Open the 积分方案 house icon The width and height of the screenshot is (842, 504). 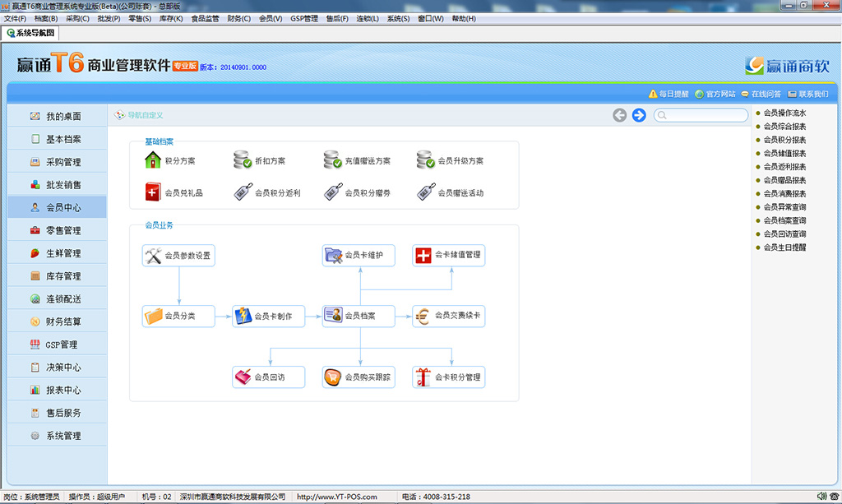click(154, 161)
